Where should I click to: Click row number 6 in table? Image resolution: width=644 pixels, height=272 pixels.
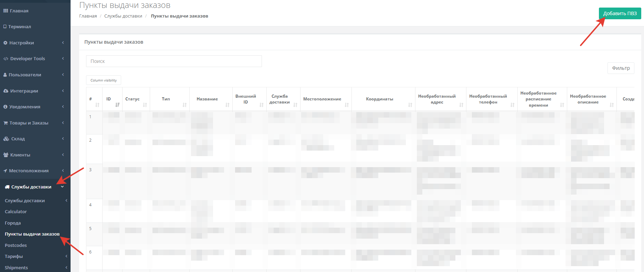pos(91,252)
